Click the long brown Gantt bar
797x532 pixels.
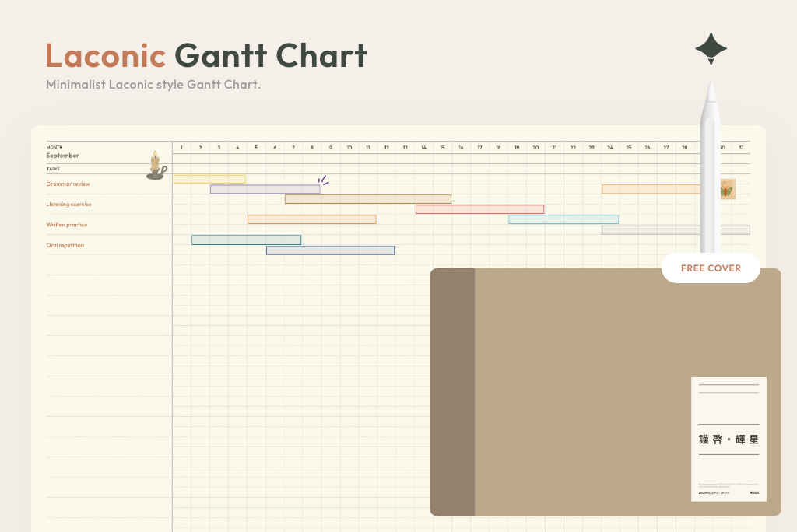[367, 199]
